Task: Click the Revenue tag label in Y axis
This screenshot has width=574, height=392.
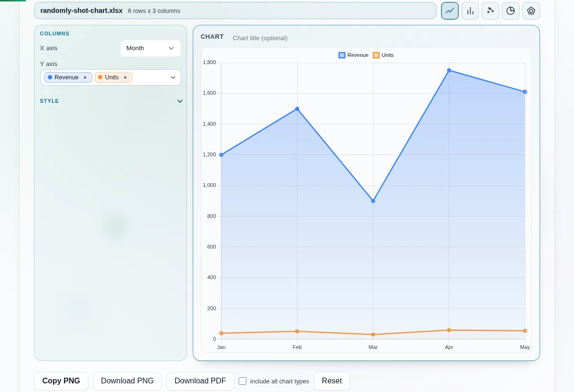Action: pyautogui.click(x=66, y=77)
